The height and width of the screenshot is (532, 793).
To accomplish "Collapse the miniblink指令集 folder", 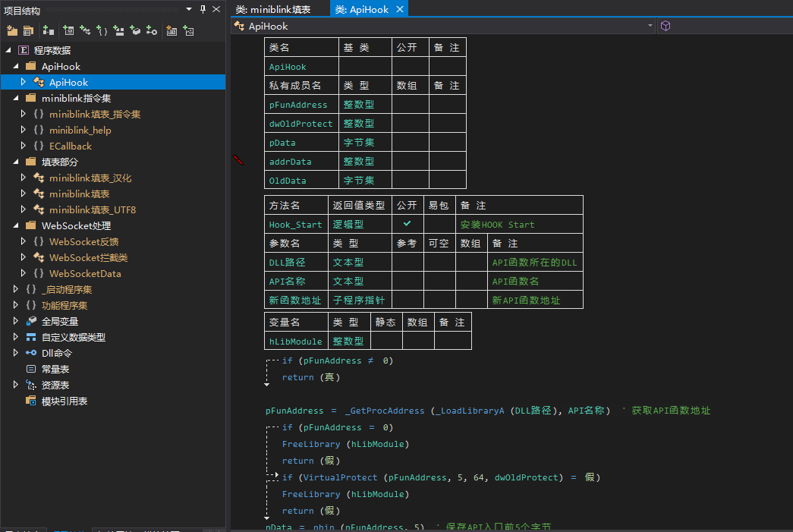I will point(16,98).
